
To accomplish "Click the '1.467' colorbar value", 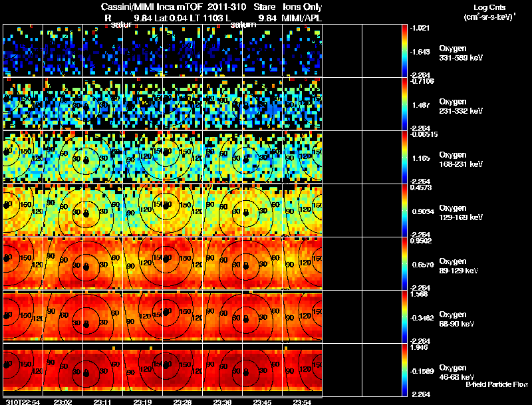I will pos(421,105).
